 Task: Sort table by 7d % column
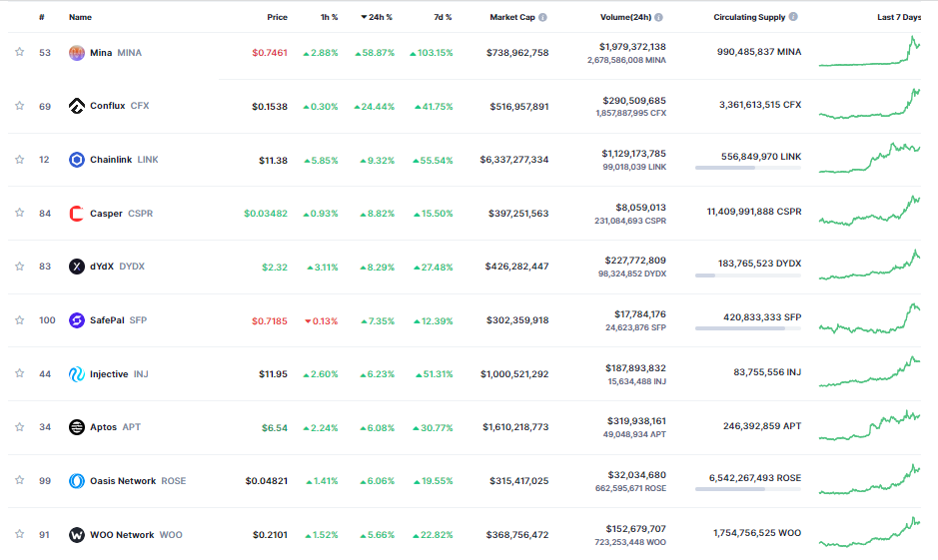442,18
